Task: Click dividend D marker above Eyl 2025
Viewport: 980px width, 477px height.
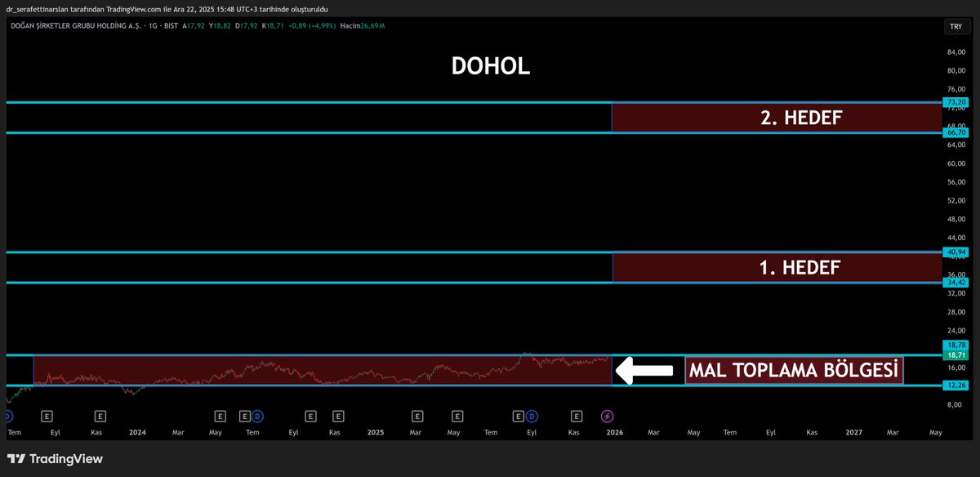Action: [x=532, y=416]
